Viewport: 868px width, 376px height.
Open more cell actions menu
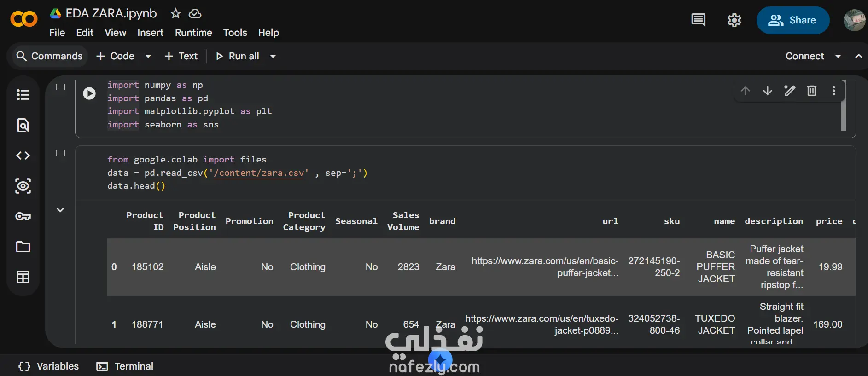pyautogui.click(x=834, y=91)
